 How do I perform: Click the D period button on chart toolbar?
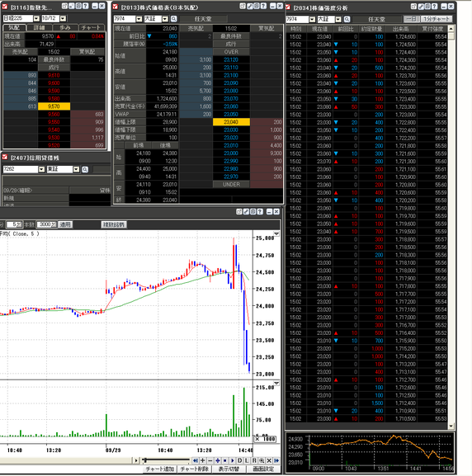point(239,460)
